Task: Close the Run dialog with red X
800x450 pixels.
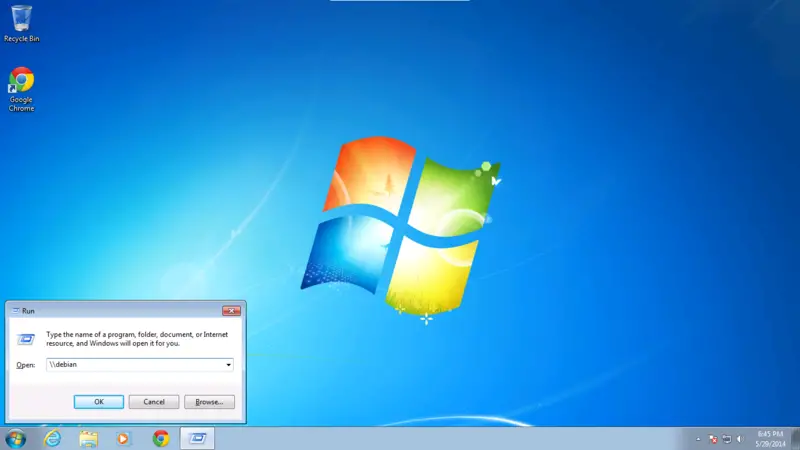Action: click(231, 311)
